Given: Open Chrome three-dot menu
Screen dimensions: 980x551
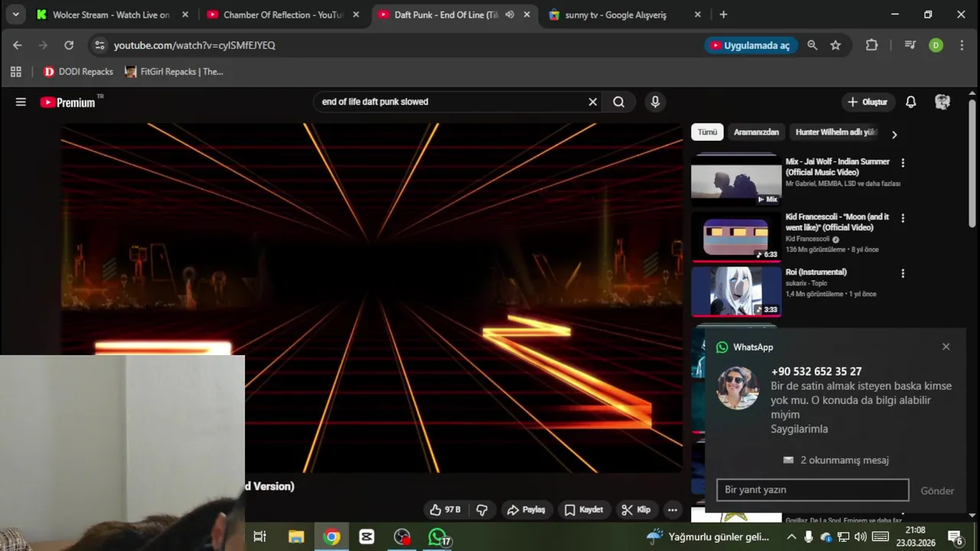Looking at the screenshot, I should [x=962, y=45].
